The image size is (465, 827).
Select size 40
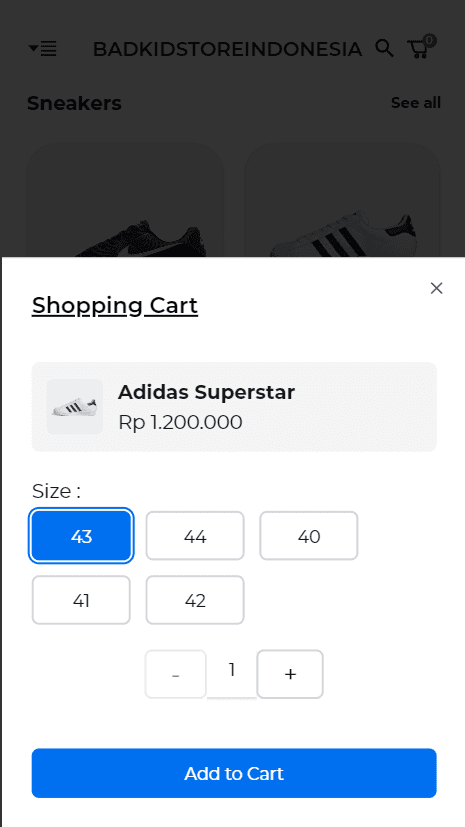(x=309, y=536)
